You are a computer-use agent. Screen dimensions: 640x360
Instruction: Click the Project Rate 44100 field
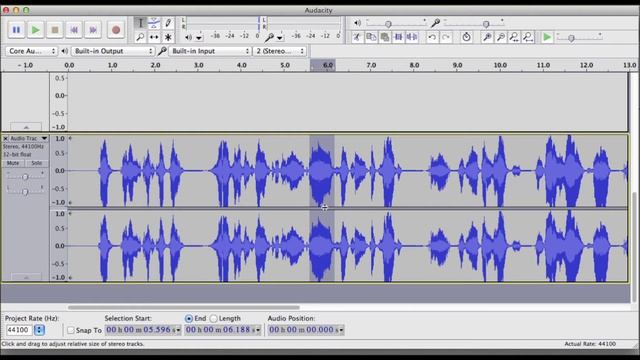tap(19, 330)
